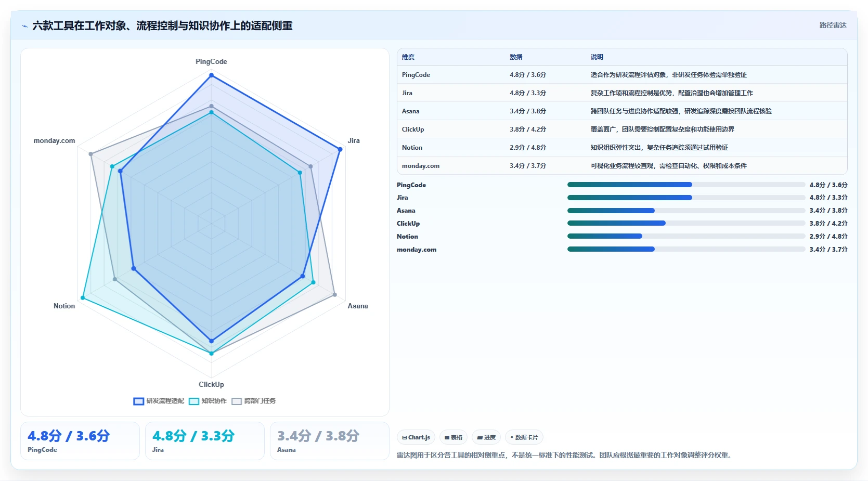Click the Asana axis label on the radar chart
868x481 pixels.
click(x=358, y=306)
